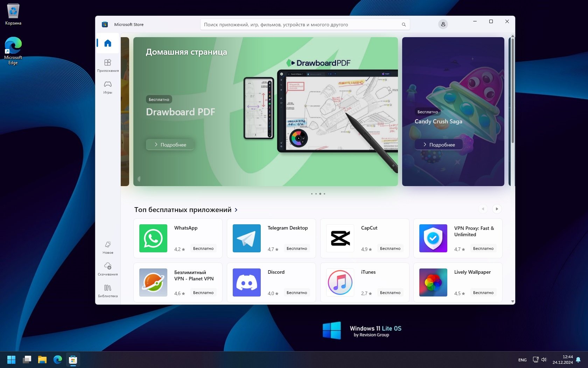Click Бесплатно button for VPN Proxy
The height and width of the screenshot is (368, 588).
pos(483,248)
